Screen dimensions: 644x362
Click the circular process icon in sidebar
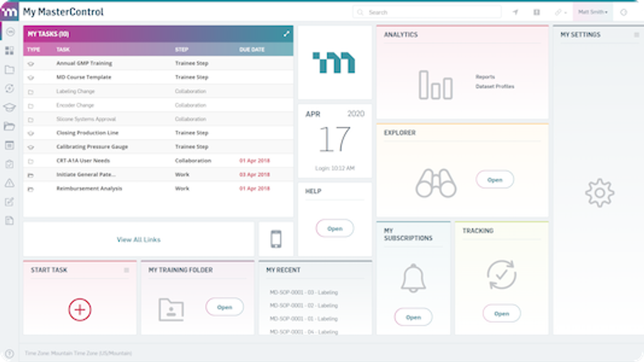point(9,89)
